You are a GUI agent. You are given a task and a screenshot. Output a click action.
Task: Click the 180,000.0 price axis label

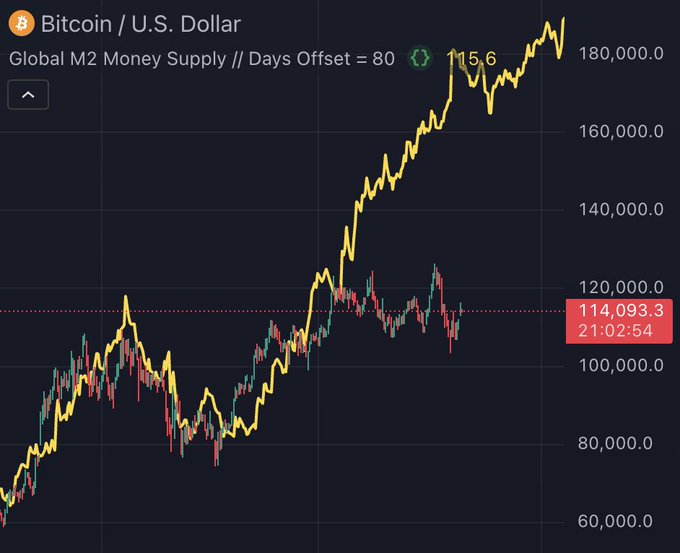[x=621, y=53]
